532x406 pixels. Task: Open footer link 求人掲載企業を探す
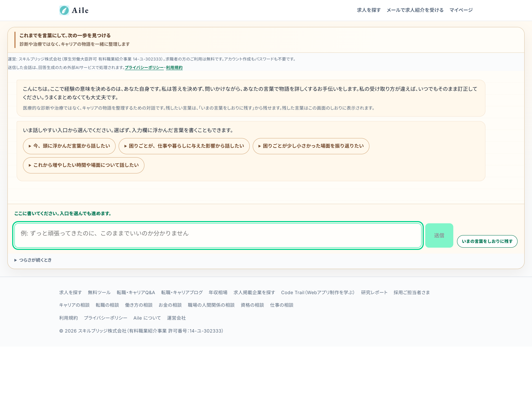pyautogui.click(x=254, y=293)
